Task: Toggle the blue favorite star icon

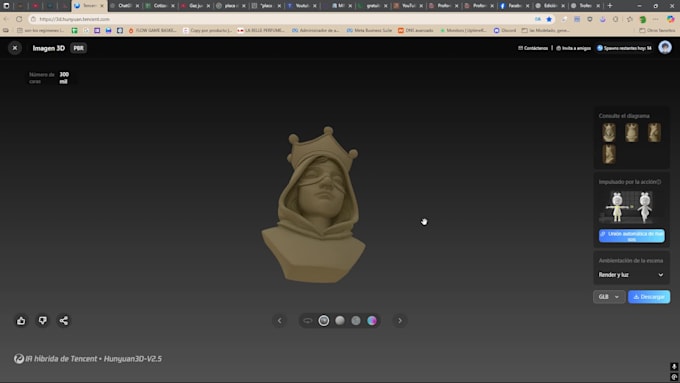Action: pos(549,19)
